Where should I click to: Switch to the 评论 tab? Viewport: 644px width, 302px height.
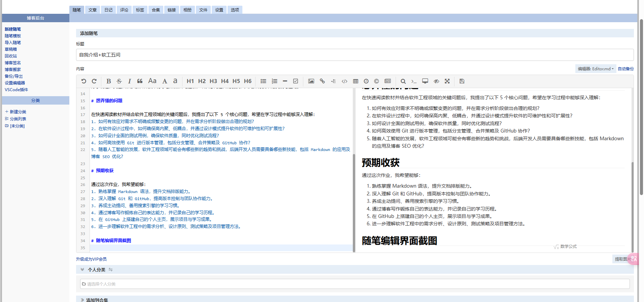point(124,10)
